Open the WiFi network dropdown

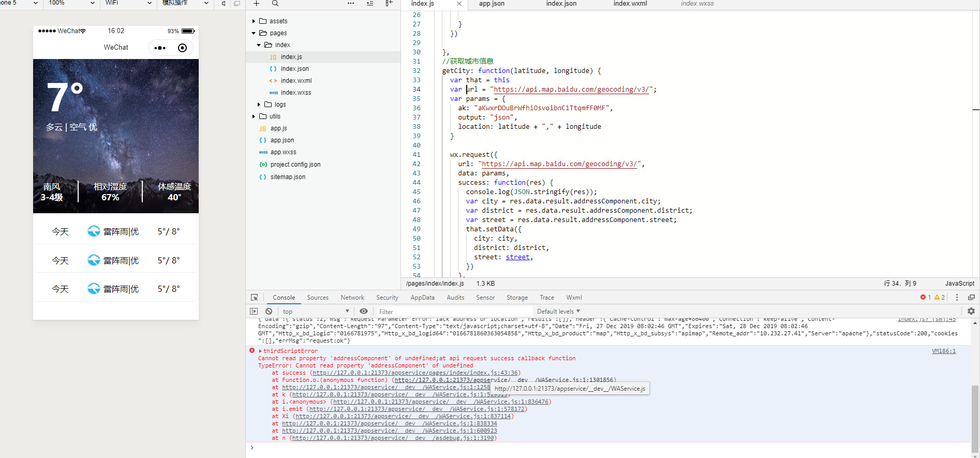click(x=128, y=3)
